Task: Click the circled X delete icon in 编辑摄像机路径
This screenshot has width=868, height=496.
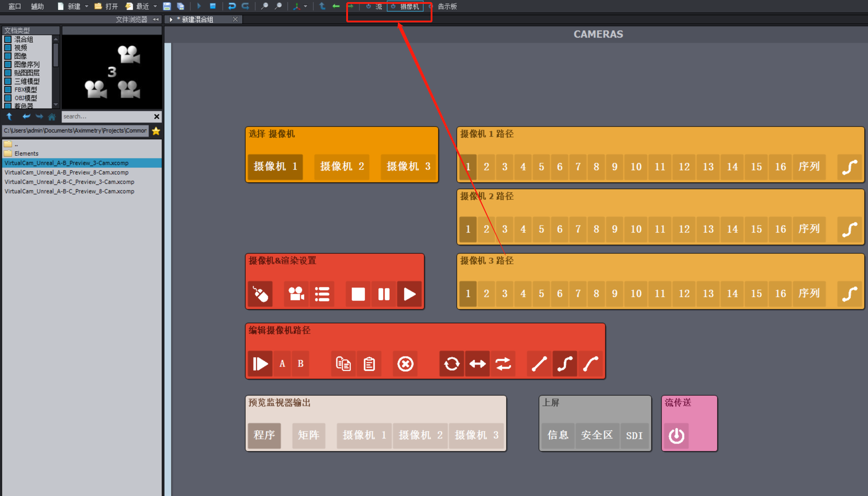Action: tap(405, 364)
